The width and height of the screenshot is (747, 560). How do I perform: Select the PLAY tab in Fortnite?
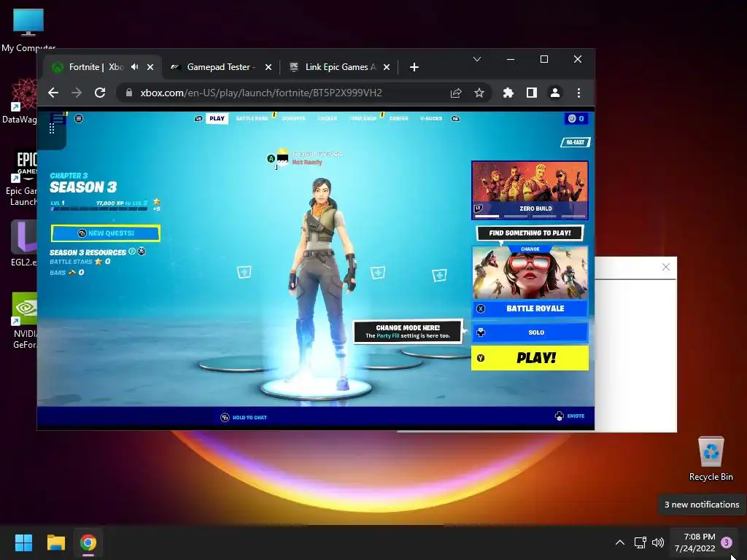point(217,119)
